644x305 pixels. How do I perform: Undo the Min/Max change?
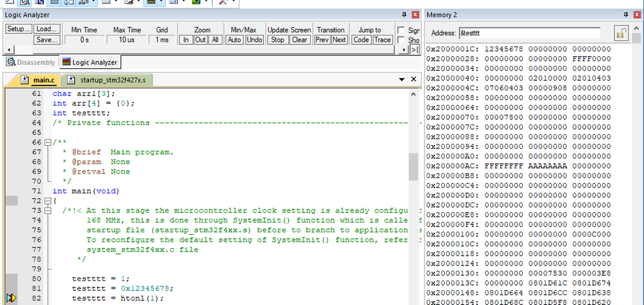[254, 40]
